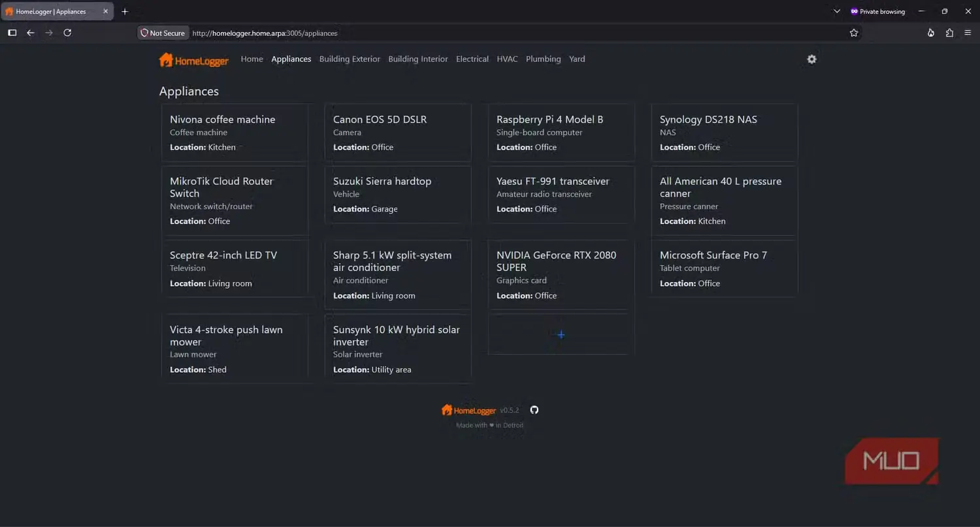Click the 'Amateur radio transceiver' subtitle
Screen dimensions: 980x527
tap(544, 194)
